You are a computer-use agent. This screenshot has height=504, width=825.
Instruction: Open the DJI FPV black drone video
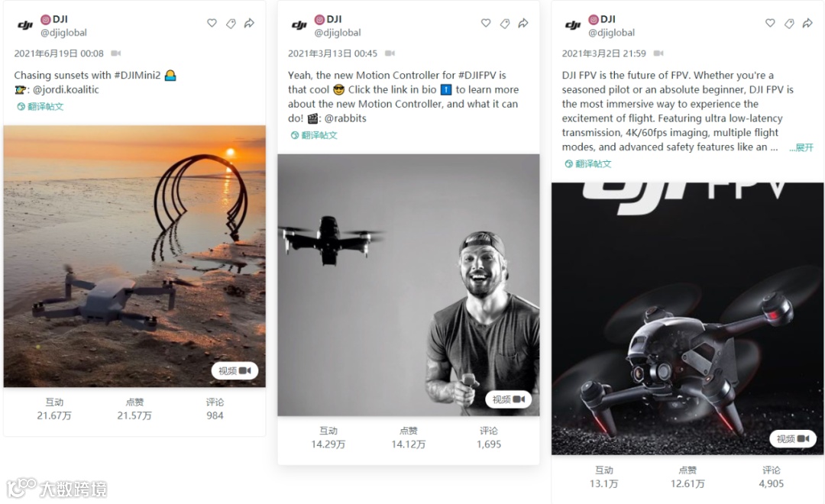687,318
